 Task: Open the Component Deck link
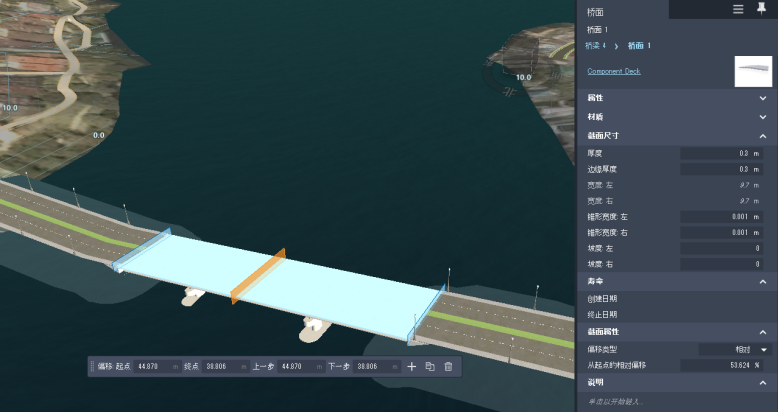[614, 71]
